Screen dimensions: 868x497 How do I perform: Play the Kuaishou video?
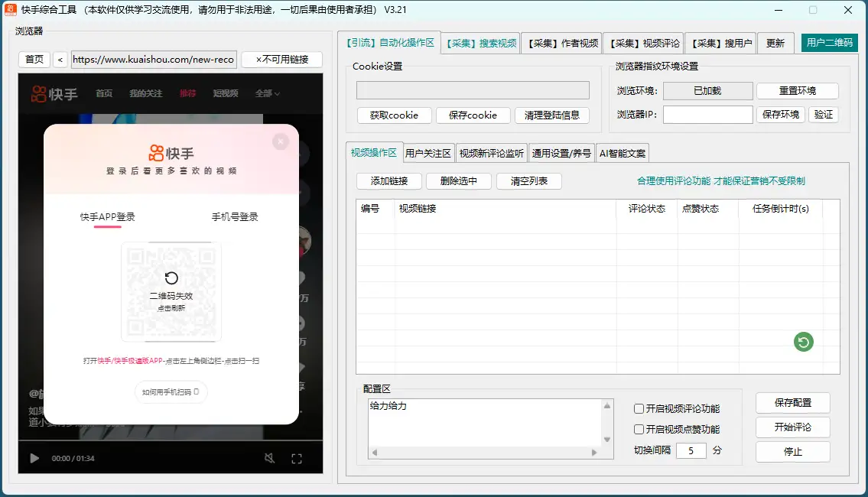(x=32, y=458)
